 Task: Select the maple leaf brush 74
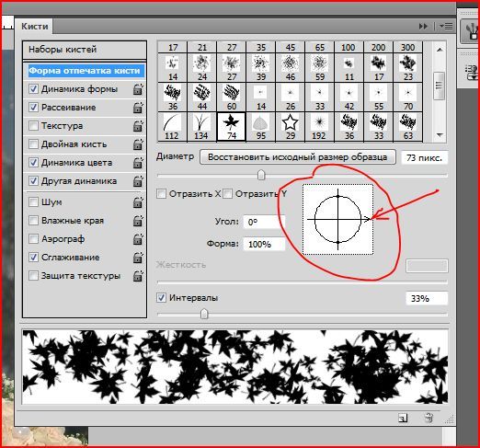pos(232,127)
